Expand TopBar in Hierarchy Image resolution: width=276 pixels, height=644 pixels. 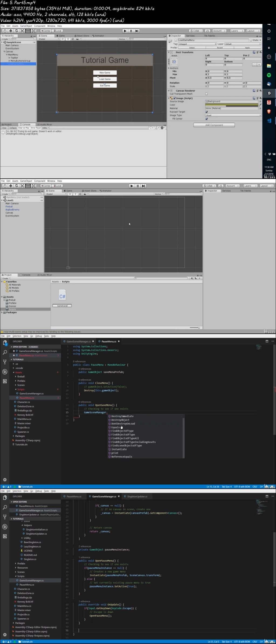coord(9,58)
